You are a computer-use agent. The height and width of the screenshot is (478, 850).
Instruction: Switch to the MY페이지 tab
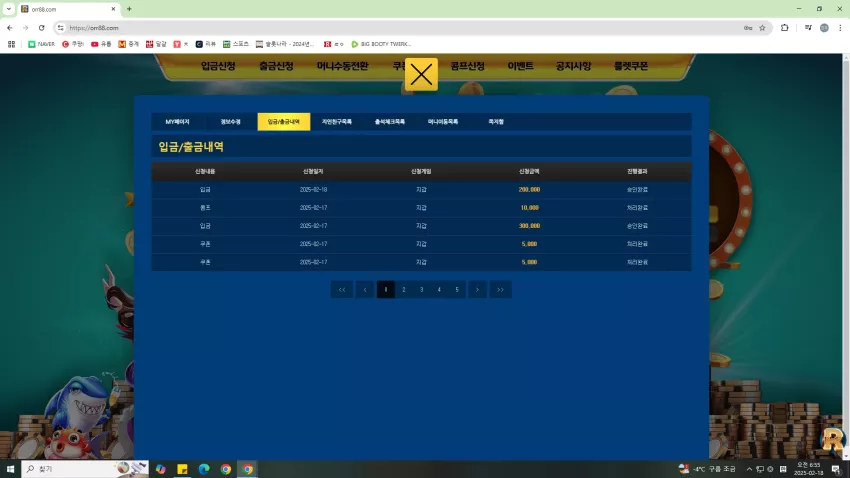(177, 122)
